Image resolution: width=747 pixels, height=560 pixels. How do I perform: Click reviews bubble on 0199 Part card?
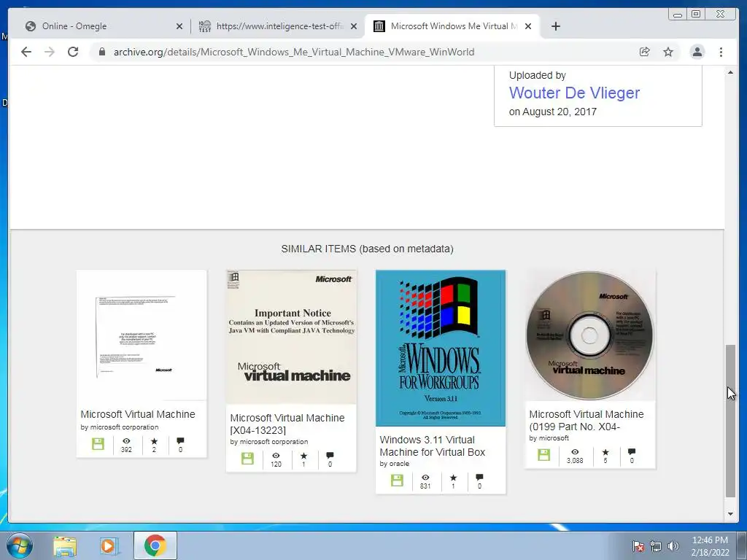pos(632,452)
